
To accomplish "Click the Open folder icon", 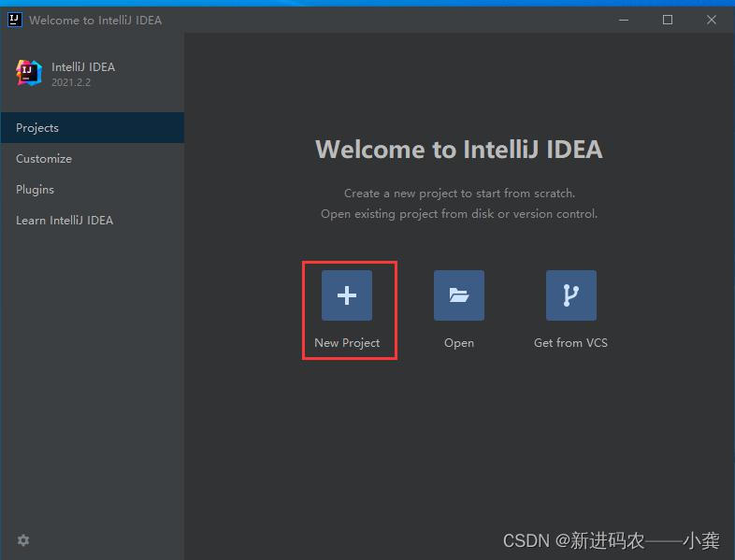I will 459,295.
